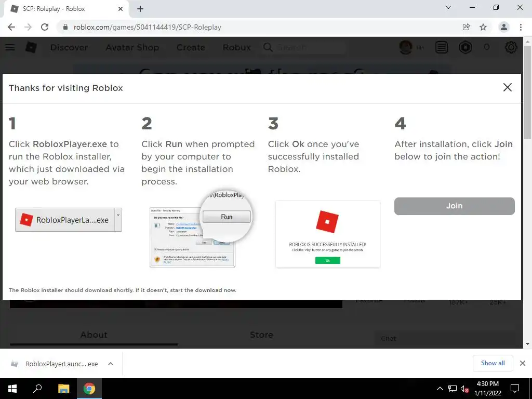The height and width of the screenshot is (399, 532).
Task: Open File Explorer from taskbar
Action: pyautogui.click(x=63, y=389)
